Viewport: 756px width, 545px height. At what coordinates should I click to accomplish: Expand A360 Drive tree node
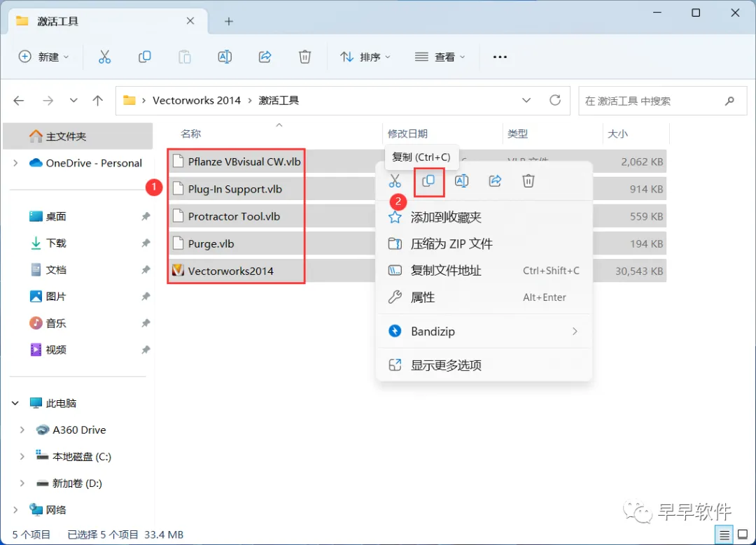22,430
